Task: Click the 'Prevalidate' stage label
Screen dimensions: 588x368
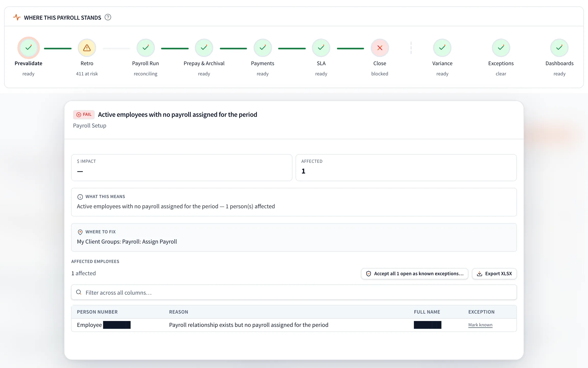Action: (28, 63)
